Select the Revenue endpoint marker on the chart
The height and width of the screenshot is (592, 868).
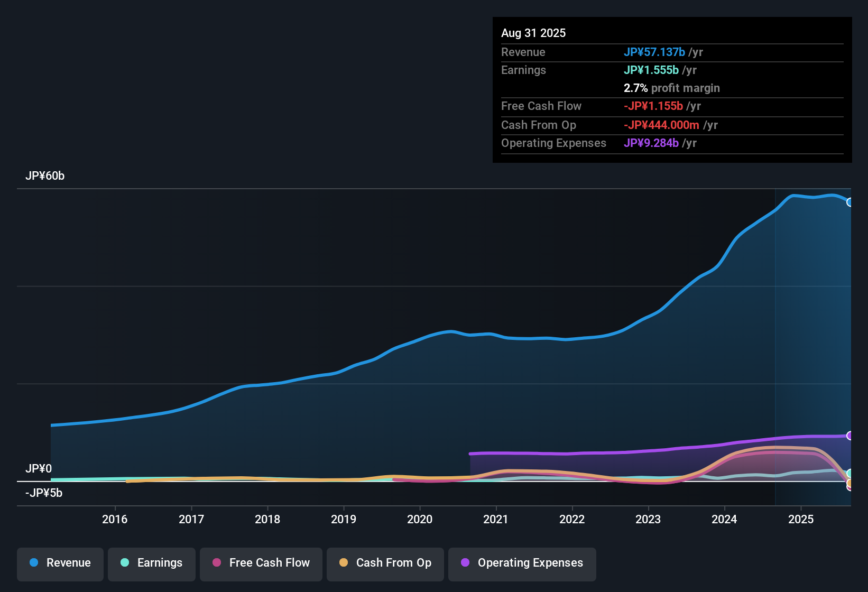pyautogui.click(x=850, y=202)
